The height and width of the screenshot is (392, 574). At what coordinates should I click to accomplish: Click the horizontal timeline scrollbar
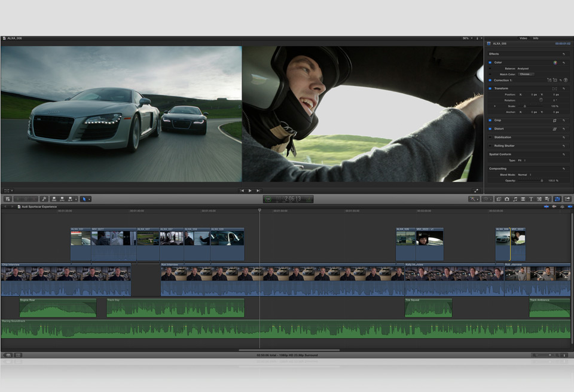(289, 350)
